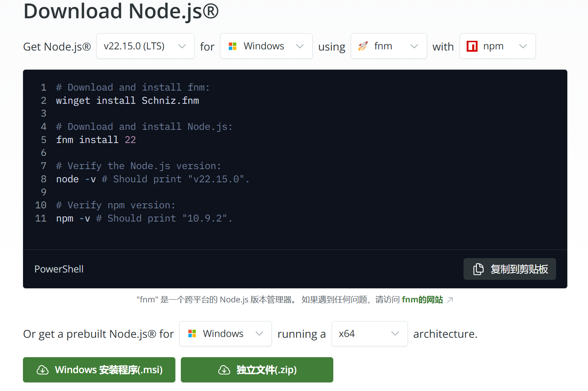Click the Windows logo in the top platform selector
Screen dimensions: 588x391
point(233,46)
